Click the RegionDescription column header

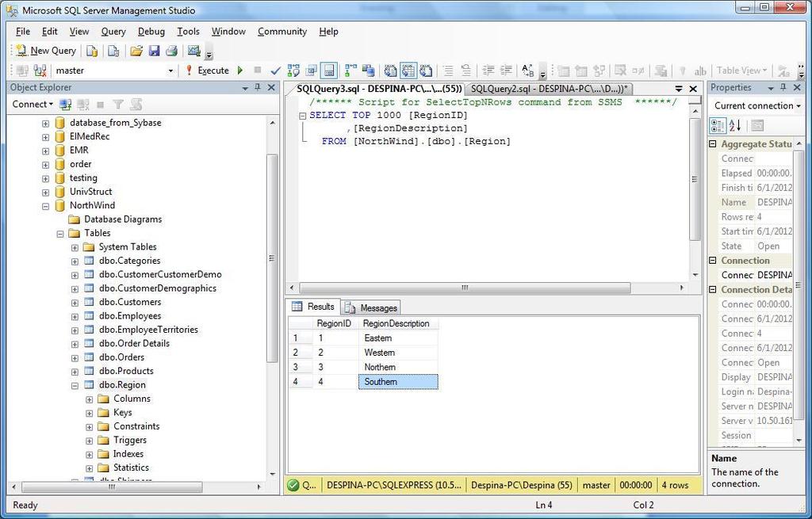click(398, 323)
